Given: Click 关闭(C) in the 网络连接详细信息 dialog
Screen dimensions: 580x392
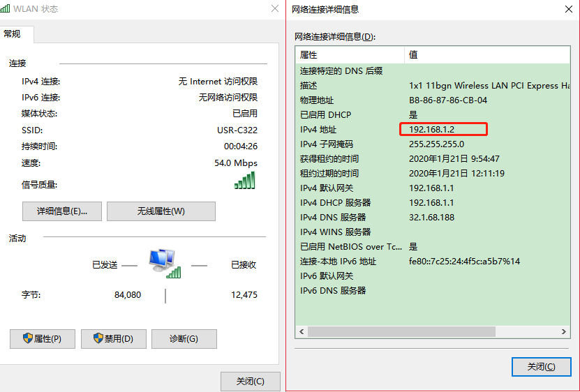Looking at the screenshot, I should [x=541, y=367].
